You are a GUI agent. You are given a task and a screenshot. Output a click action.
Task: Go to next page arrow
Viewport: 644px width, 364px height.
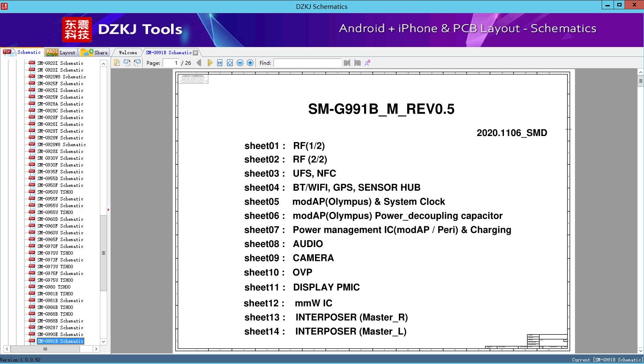coord(210,63)
